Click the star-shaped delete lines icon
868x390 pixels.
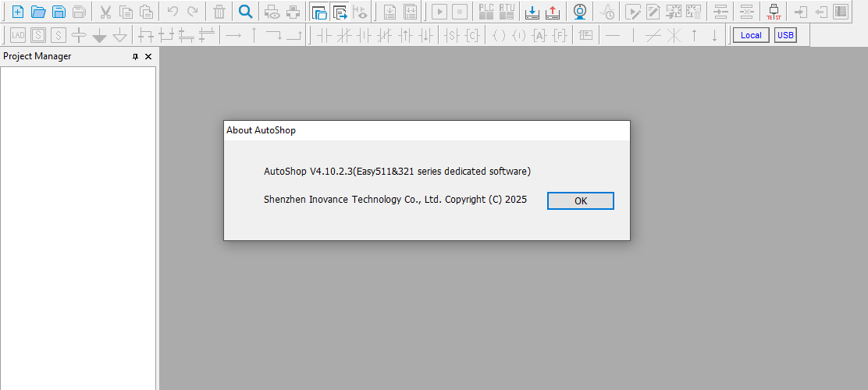674,35
